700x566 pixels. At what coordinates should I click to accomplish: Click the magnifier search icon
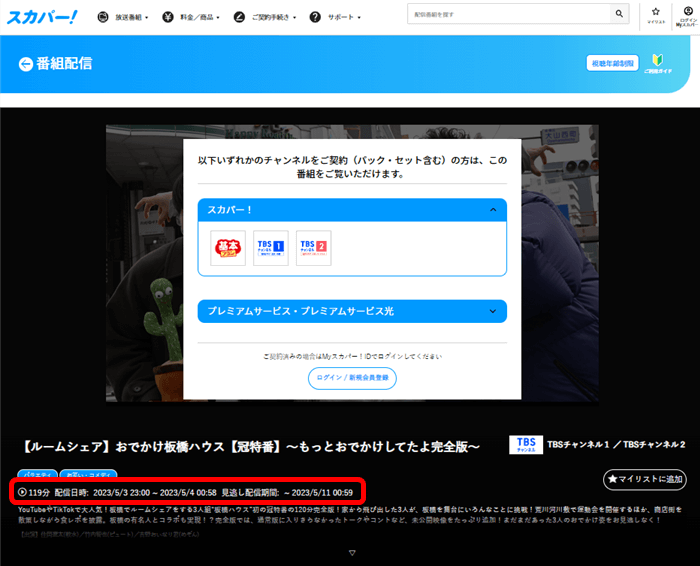[x=619, y=14]
